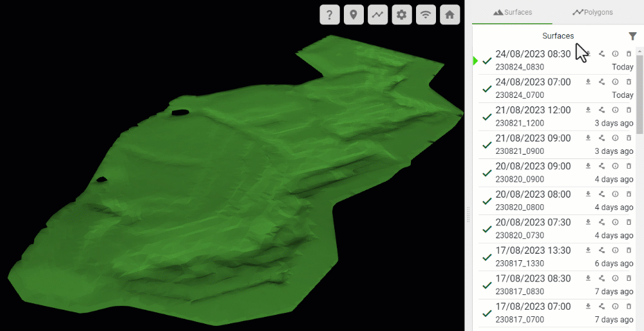Toggle checkmark for 20/08/2023 07:30 surface
644x331 pixels.
pyautogui.click(x=487, y=229)
